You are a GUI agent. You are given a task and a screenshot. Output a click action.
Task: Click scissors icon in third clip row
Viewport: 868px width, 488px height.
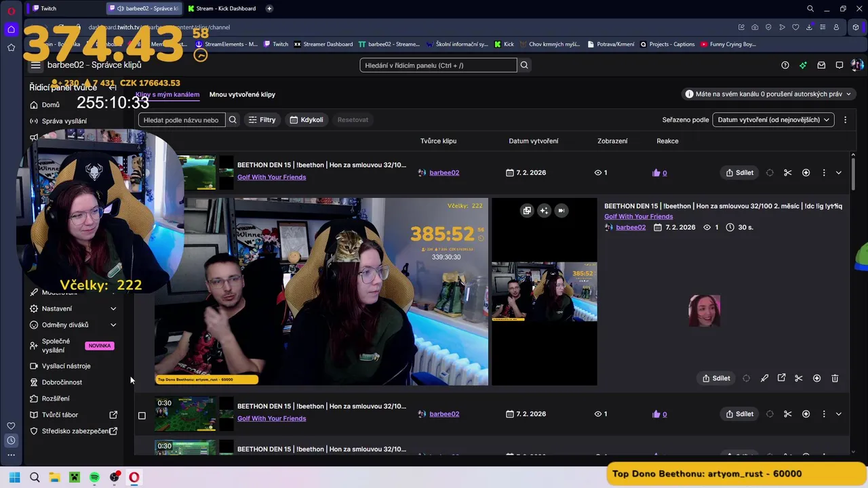[x=788, y=414]
